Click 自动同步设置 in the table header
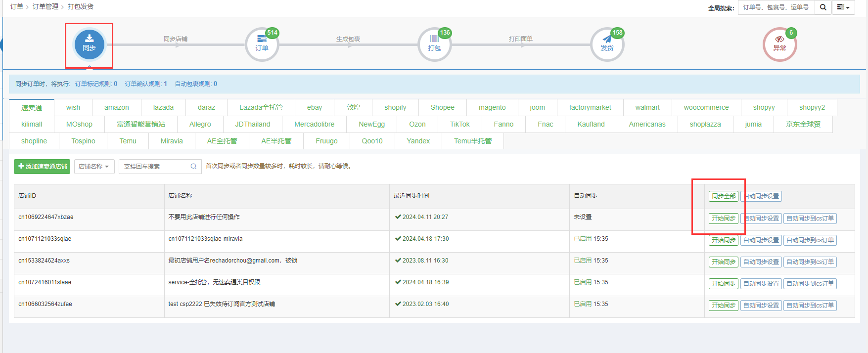This screenshot has width=868, height=353. pos(761,196)
